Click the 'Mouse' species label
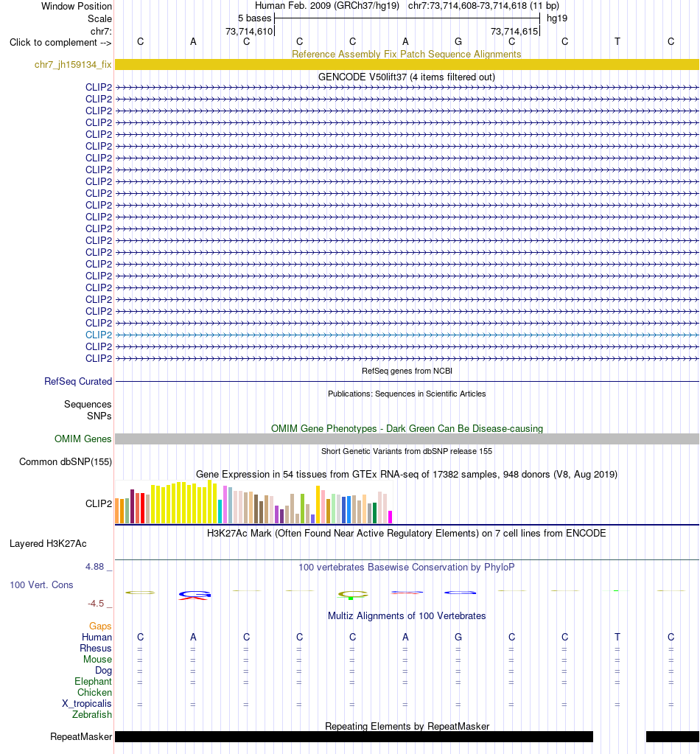Screen dimensions: 700x754 pyautogui.click(x=97, y=659)
